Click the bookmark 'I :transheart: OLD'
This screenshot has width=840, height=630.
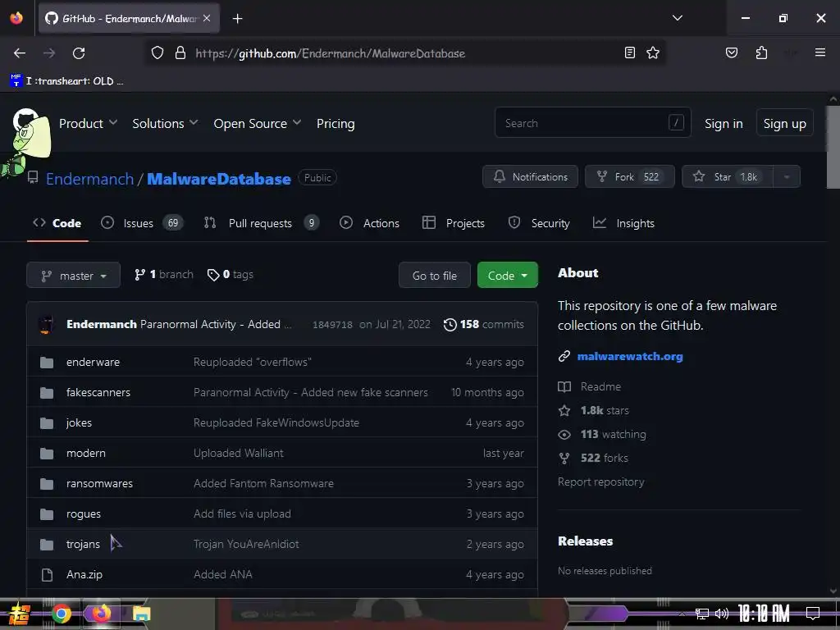[67, 81]
